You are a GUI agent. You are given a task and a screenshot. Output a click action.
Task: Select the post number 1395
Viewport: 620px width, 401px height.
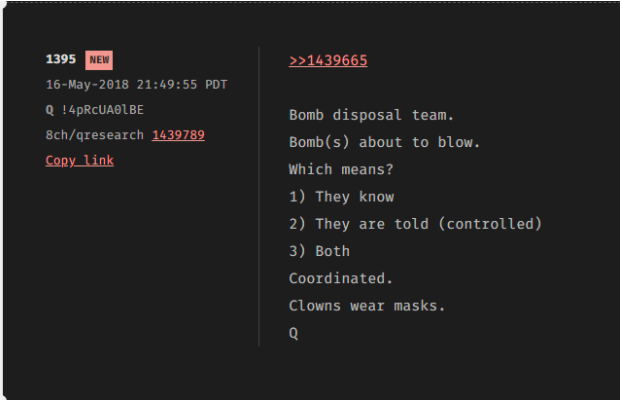point(61,60)
